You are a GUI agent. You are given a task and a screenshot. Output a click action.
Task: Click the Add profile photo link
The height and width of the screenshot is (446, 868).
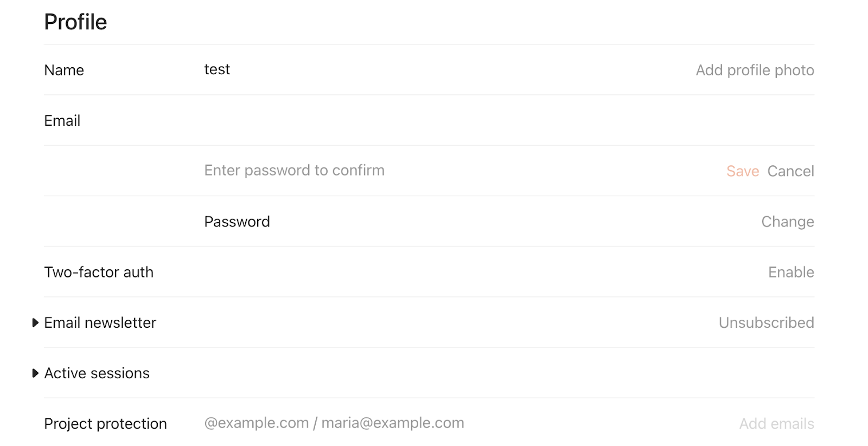pyautogui.click(x=755, y=70)
